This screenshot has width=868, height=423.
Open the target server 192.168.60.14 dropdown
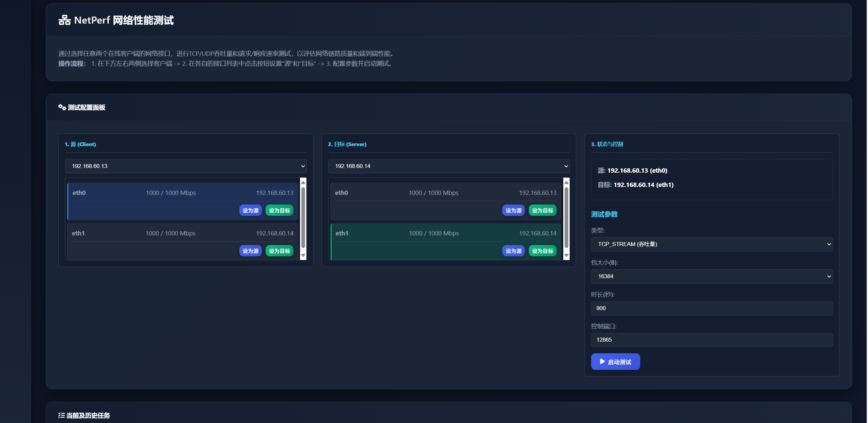point(449,166)
